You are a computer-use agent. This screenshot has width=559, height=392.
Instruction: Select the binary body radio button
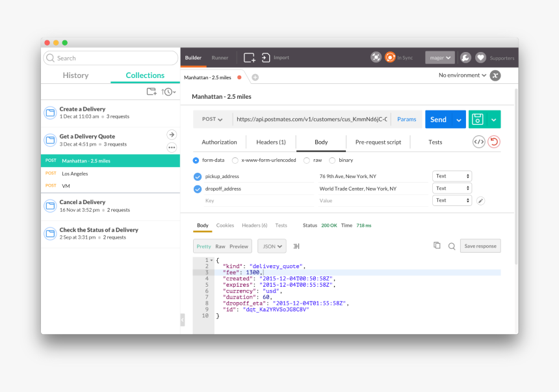tap(332, 160)
